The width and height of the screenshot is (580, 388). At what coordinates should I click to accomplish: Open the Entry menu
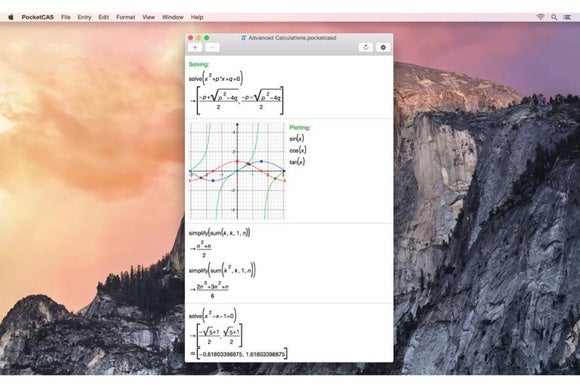pyautogui.click(x=84, y=17)
